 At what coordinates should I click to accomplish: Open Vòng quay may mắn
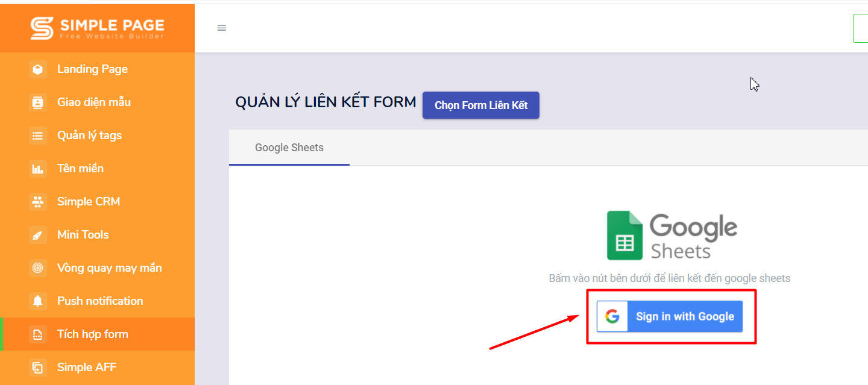[x=97, y=268]
